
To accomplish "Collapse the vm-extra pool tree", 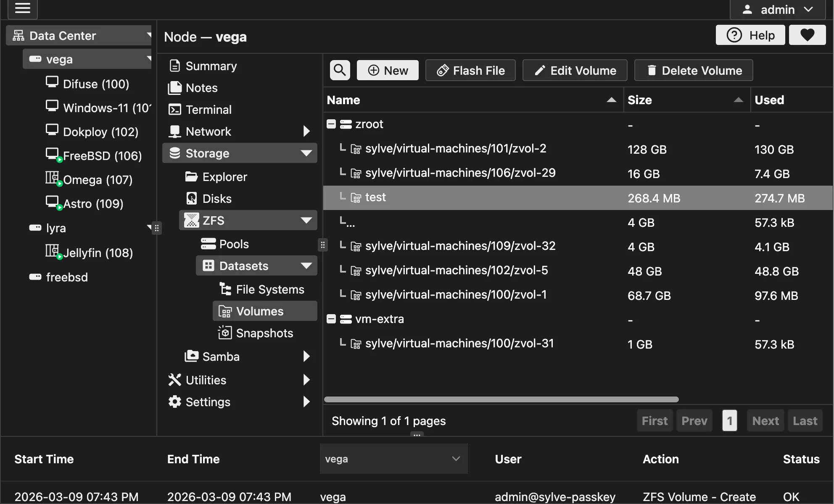I will (x=331, y=319).
